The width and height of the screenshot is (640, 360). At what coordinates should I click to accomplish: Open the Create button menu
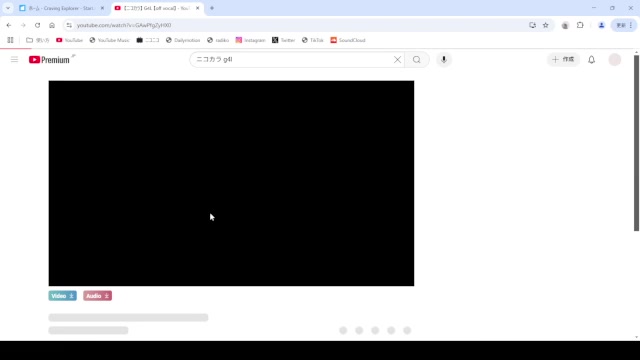(x=563, y=60)
